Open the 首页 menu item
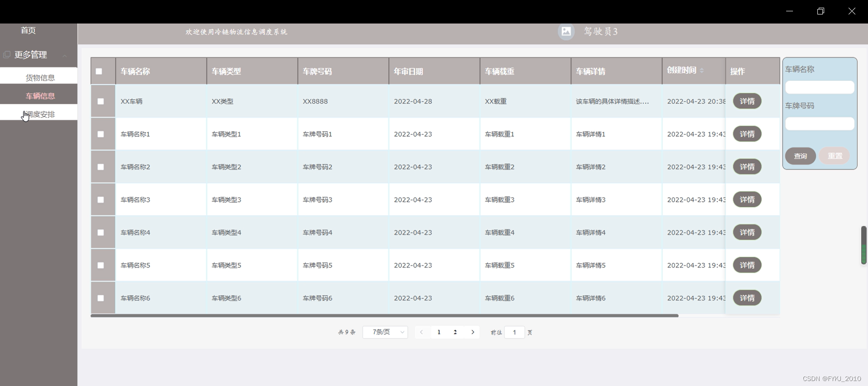Image resolution: width=868 pixels, height=386 pixels. (x=28, y=30)
